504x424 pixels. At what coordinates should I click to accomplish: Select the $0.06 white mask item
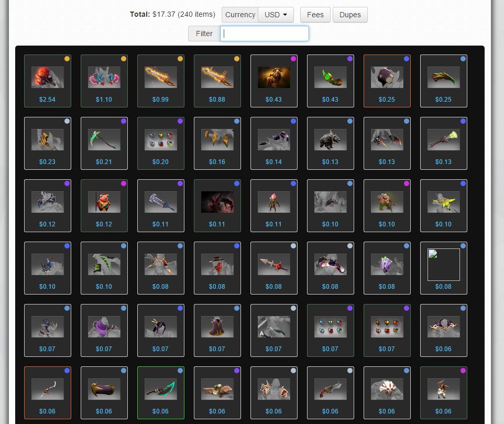point(387,393)
